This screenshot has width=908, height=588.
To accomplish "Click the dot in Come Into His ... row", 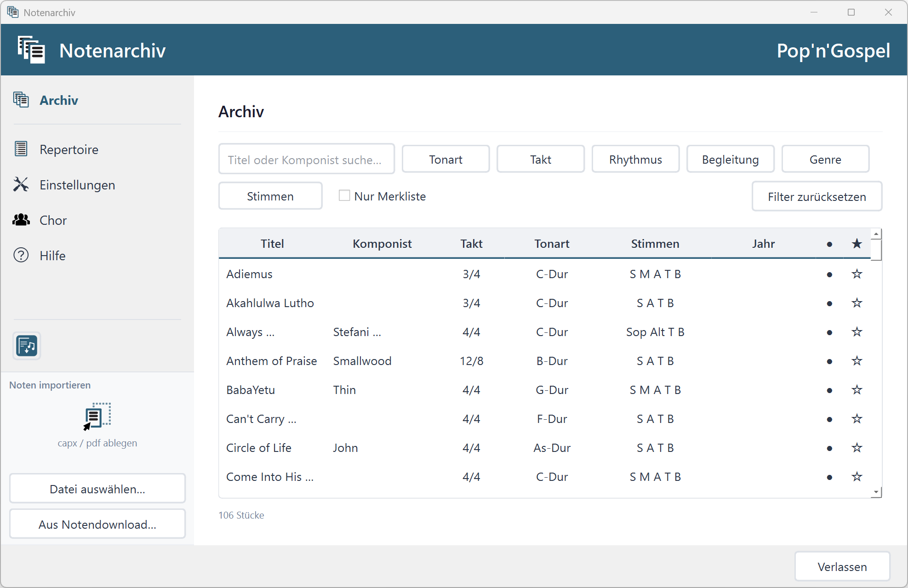I will 829,477.
